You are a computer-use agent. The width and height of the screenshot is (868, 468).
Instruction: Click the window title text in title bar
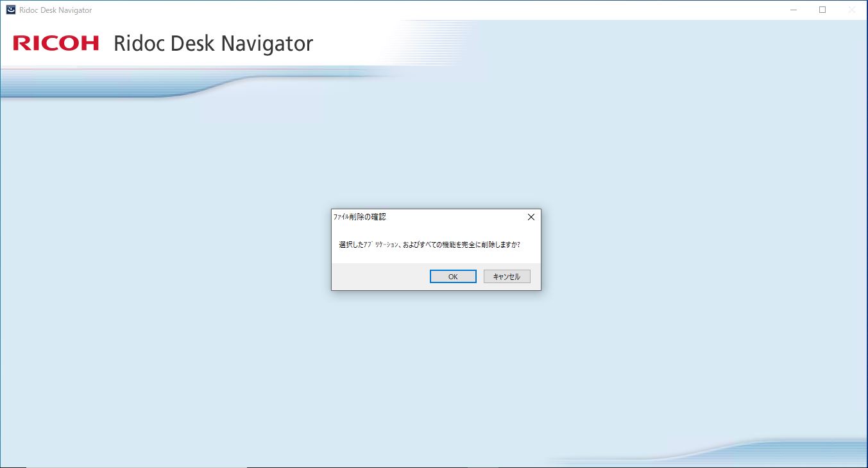pos(56,10)
